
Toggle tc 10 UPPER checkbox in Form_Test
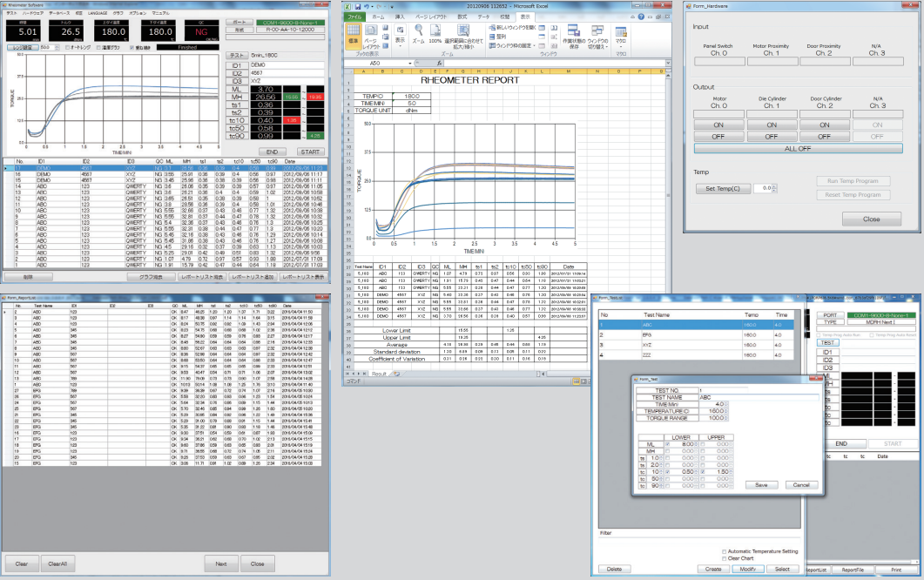coord(703,471)
